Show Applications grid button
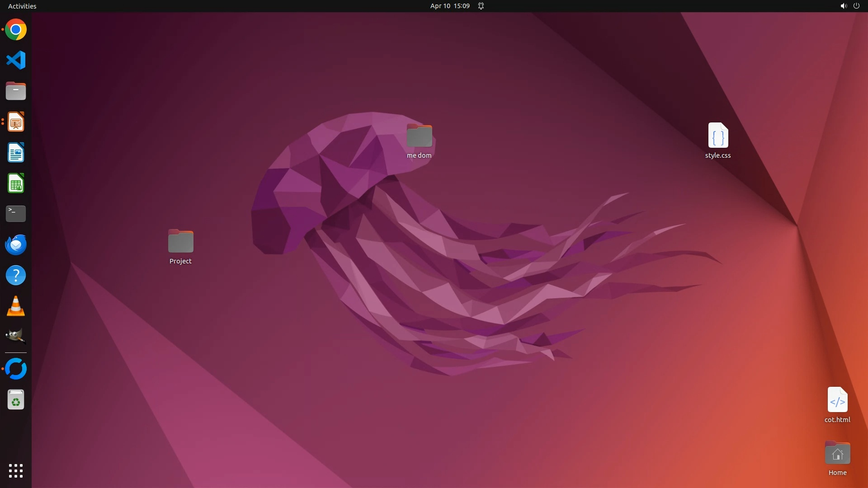 (x=16, y=471)
